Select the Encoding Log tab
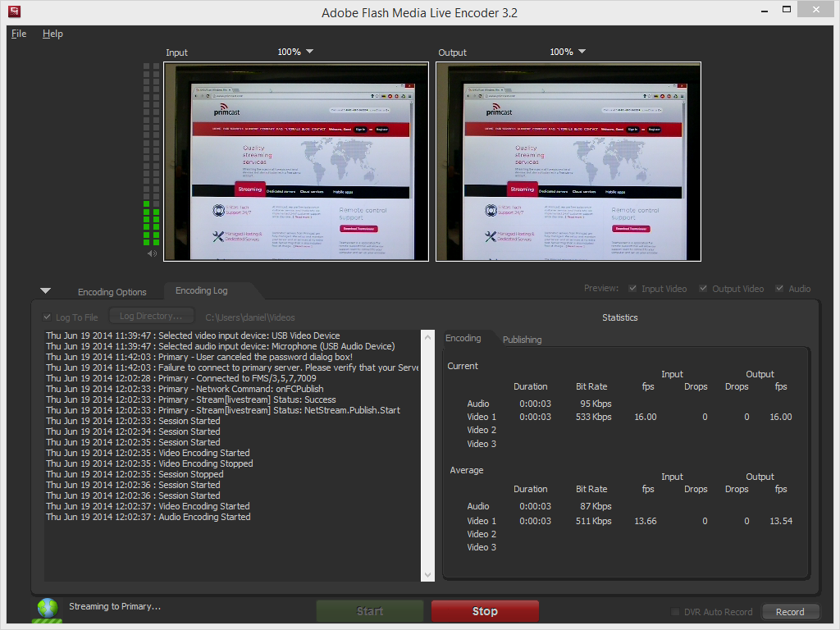This screenshot has width=840, height=630. 202,290
